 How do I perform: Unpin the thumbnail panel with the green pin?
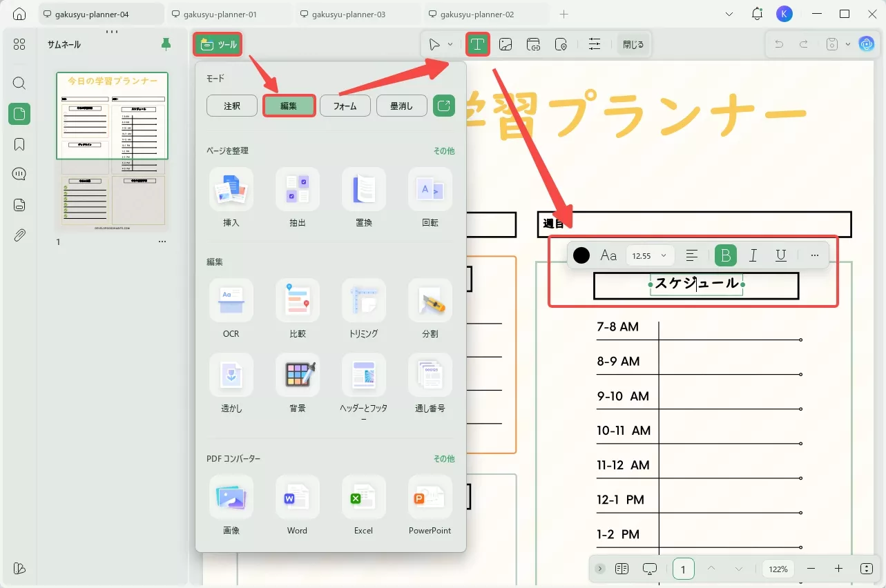point(165,43)
